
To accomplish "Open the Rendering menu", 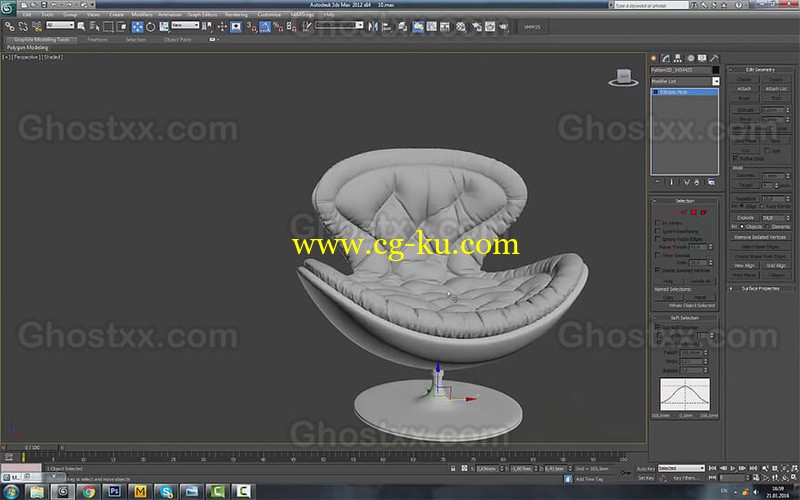I will (236, 14).
